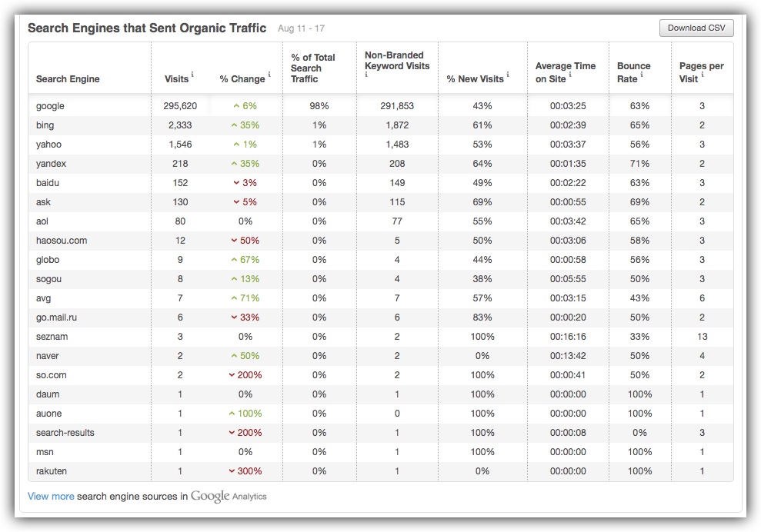Click the msn row name
The width and height of the screenshot is (761, 532).
tap(45, 452)
